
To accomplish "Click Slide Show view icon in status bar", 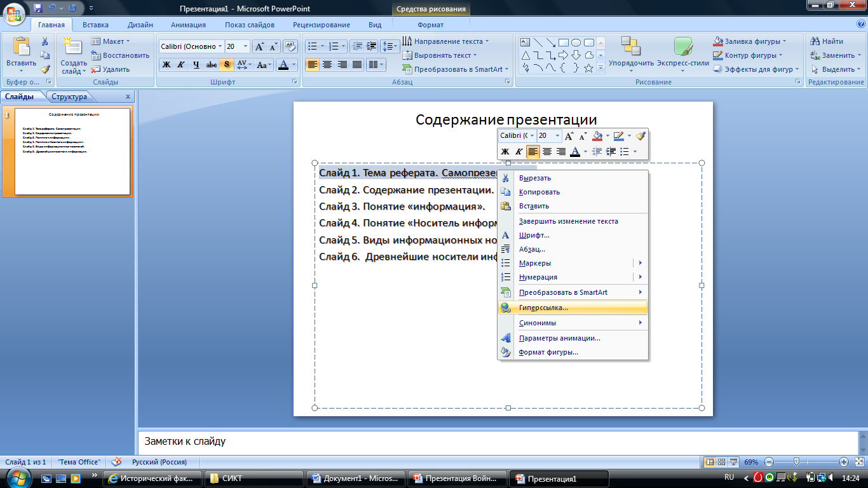I will tap(734, 462).
